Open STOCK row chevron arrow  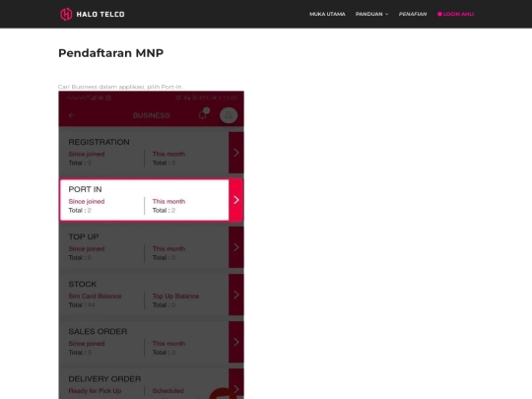(236, 295)
